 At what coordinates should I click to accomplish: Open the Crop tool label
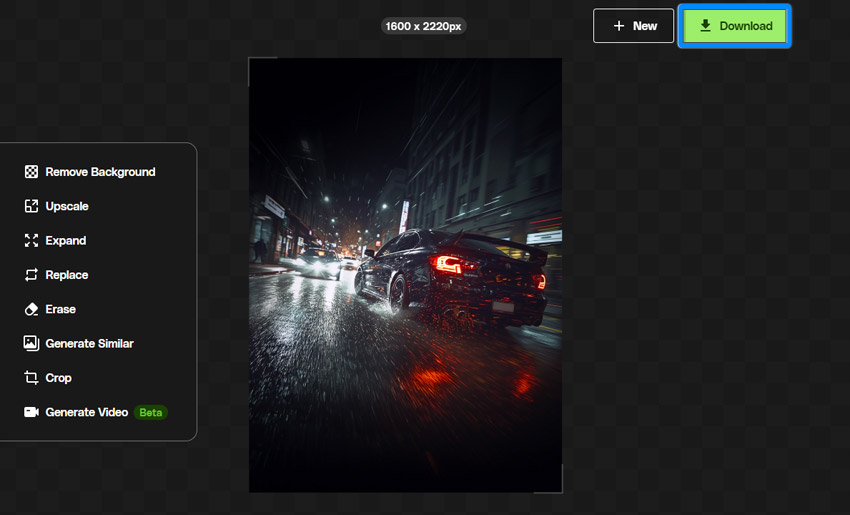(59, 378)
